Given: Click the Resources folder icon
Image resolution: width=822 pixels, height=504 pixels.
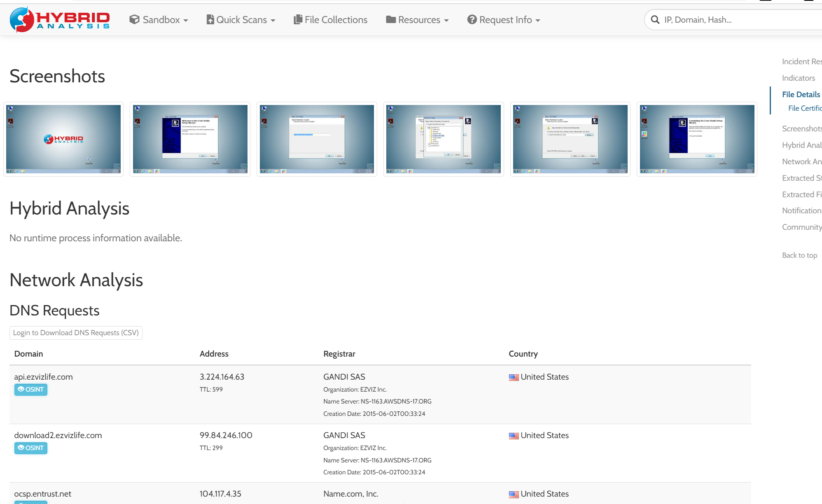Looking at the screenshot, I should [391, 19].
